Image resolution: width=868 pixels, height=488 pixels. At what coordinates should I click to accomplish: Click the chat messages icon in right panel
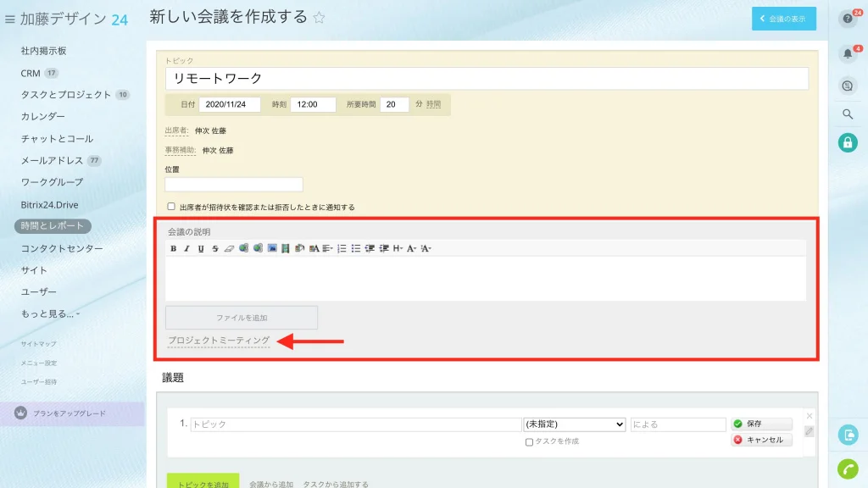[848, 86]
